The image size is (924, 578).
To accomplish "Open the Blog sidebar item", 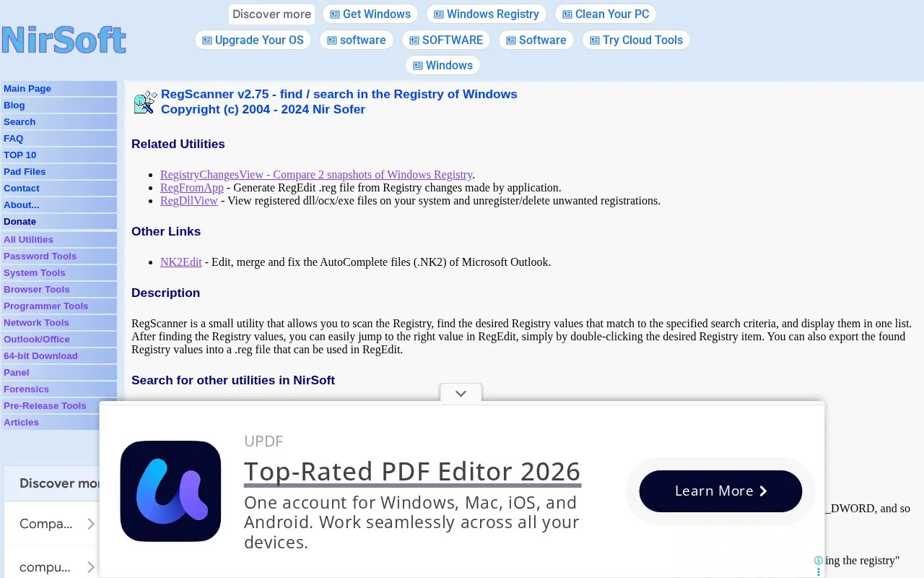I will click(59, 105).
